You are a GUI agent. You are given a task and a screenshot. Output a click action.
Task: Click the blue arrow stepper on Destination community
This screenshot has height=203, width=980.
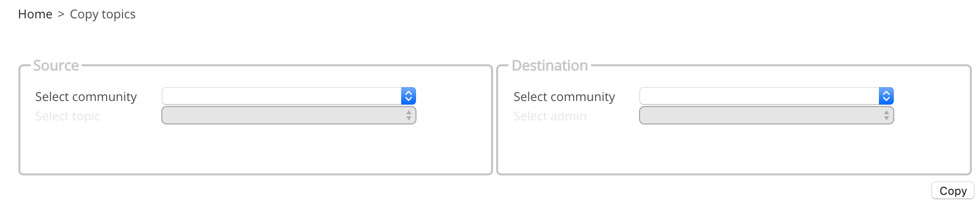coord(886,96)
